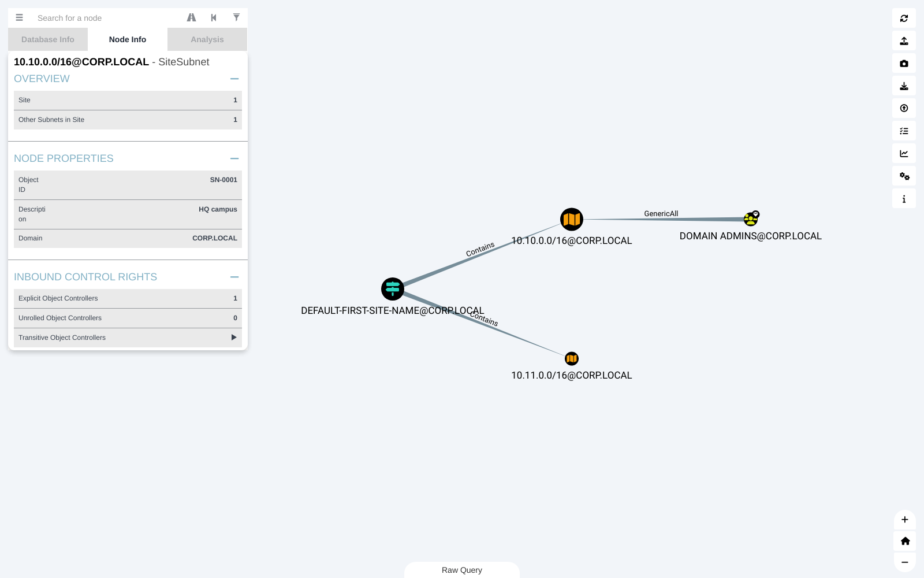Screen dimensions: 924x578
Task: Select the 10.11.0.0/16 subnet node icon
Action: click(x=572, y=359)
